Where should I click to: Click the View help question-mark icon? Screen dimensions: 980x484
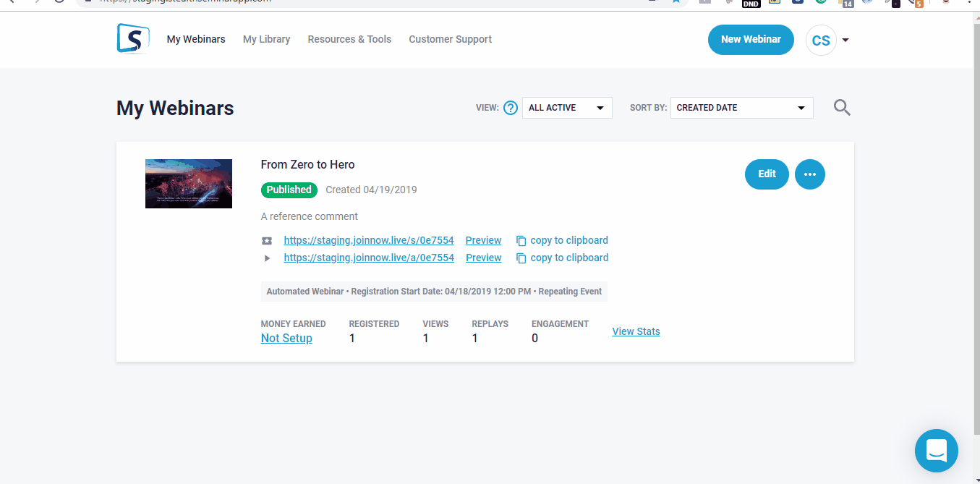pyautogui.click(x=511, y=108)
